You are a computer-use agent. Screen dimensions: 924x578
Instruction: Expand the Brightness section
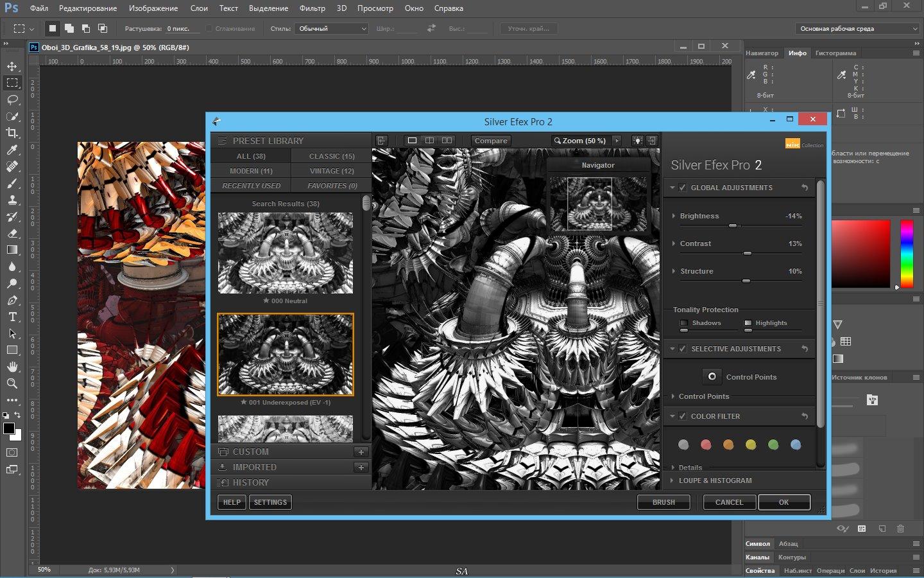point(673,216)
